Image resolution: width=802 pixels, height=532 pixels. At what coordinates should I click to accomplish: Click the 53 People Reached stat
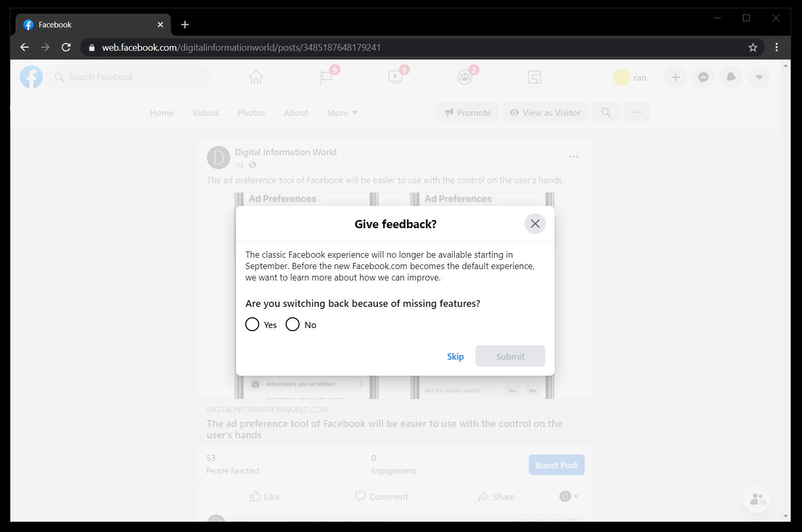(232, 464)
